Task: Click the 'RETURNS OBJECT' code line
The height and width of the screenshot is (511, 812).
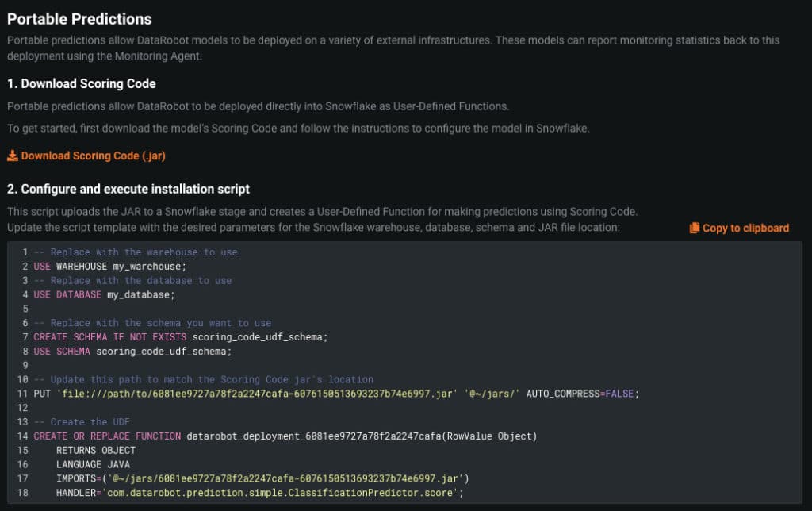Action: [96, 451]
